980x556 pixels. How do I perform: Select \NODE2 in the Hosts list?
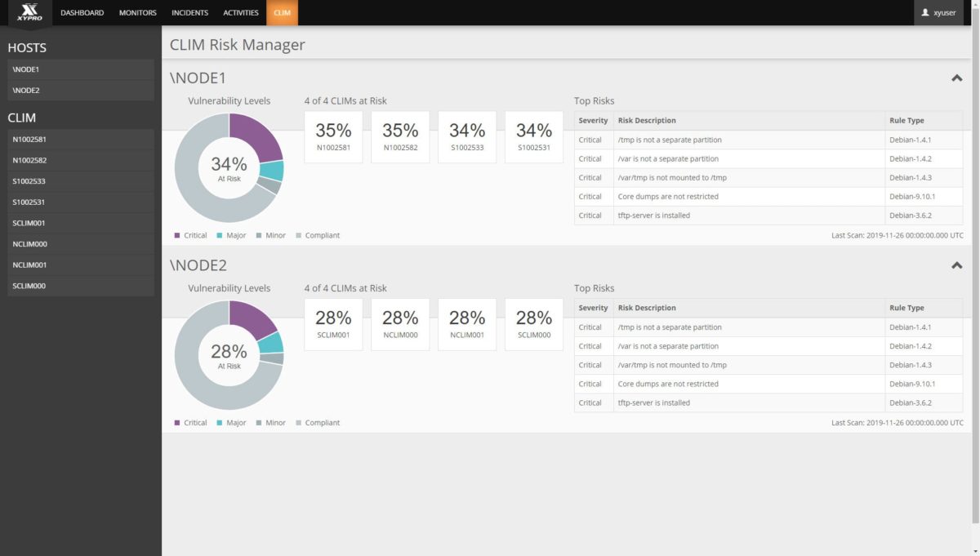(80, 91)
